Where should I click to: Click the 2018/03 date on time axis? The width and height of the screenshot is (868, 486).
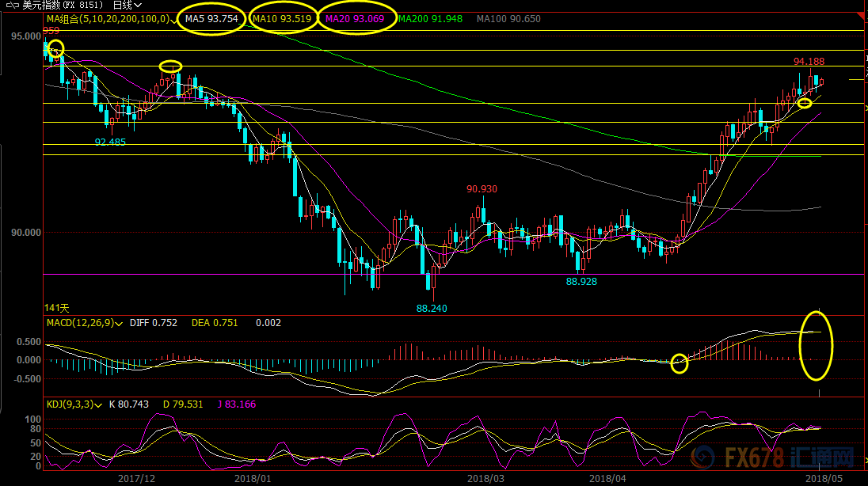coord(486,479)
